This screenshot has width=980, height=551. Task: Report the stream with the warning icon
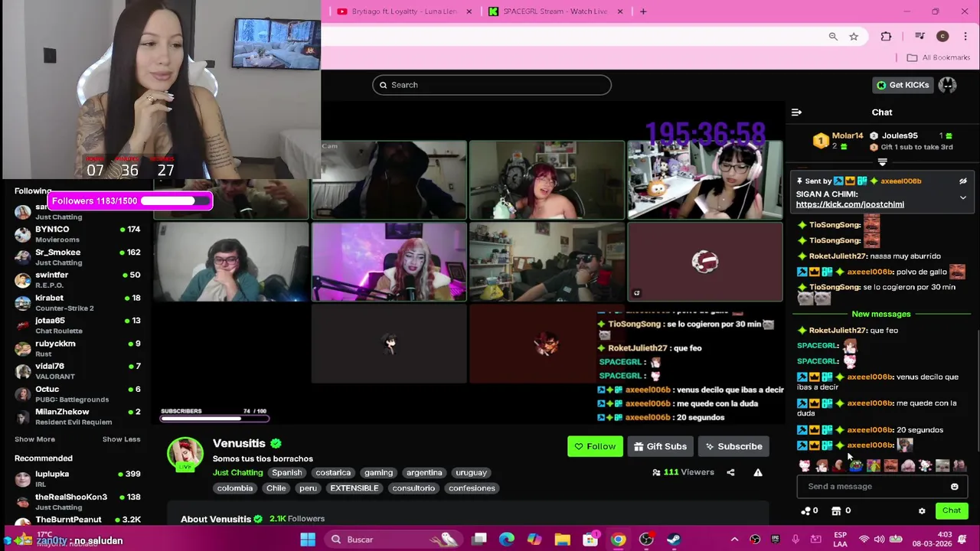tap(758, 473)
